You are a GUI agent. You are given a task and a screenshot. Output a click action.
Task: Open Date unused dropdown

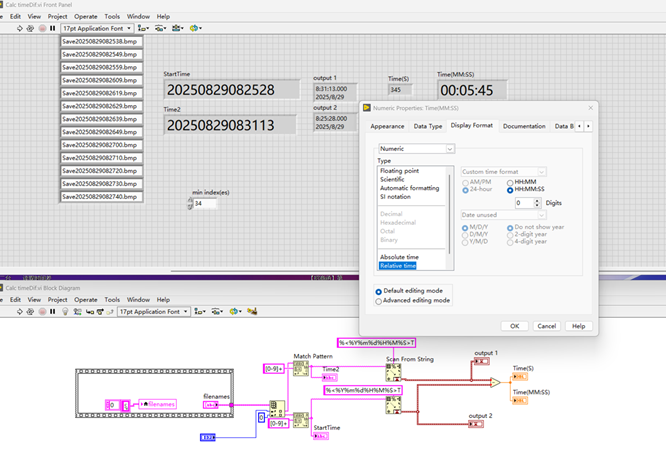pyautogui.click(x=503, y=215)
